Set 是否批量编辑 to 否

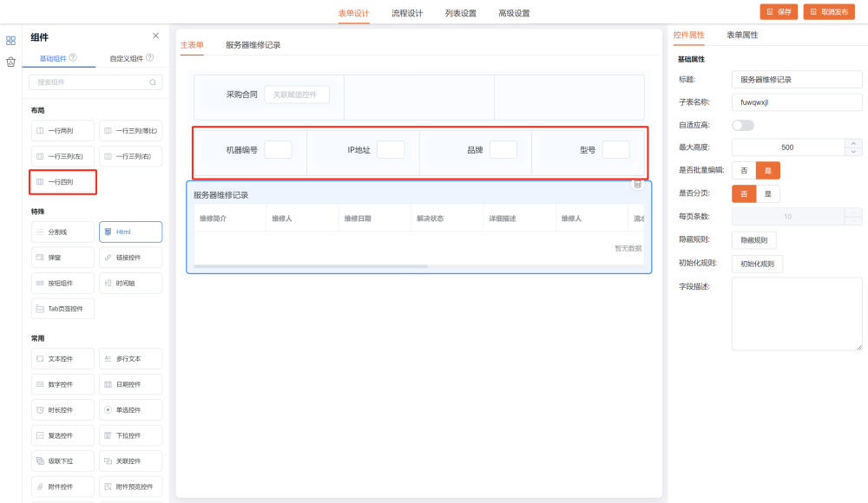pyautogui.click(x=744, y=171)
